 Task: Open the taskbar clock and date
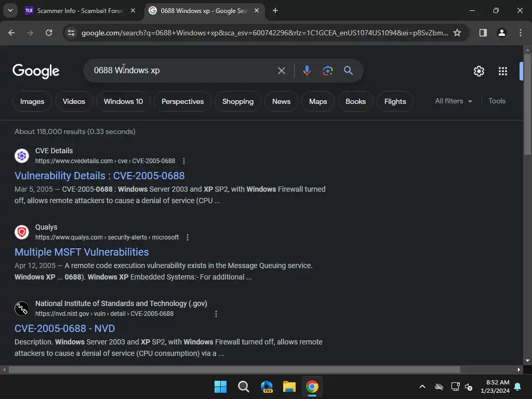pos(495,387)
